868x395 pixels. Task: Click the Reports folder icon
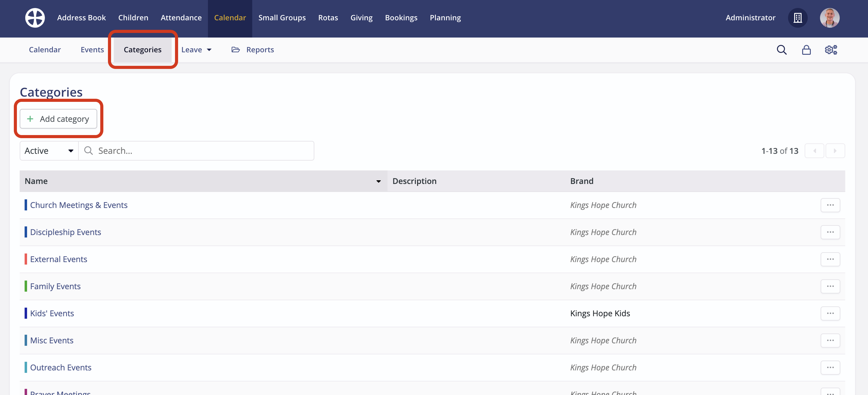(236, 50)
